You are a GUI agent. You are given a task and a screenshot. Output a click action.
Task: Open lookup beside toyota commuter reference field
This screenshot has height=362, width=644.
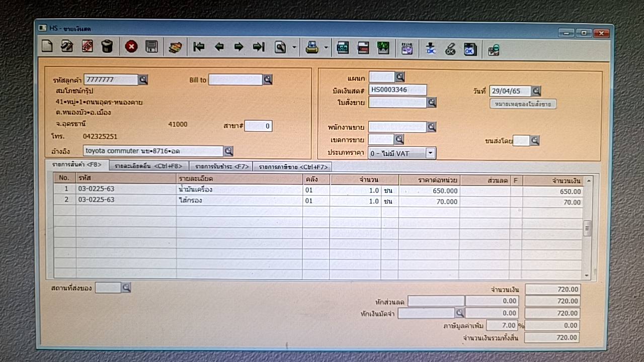tap(228, 151)
